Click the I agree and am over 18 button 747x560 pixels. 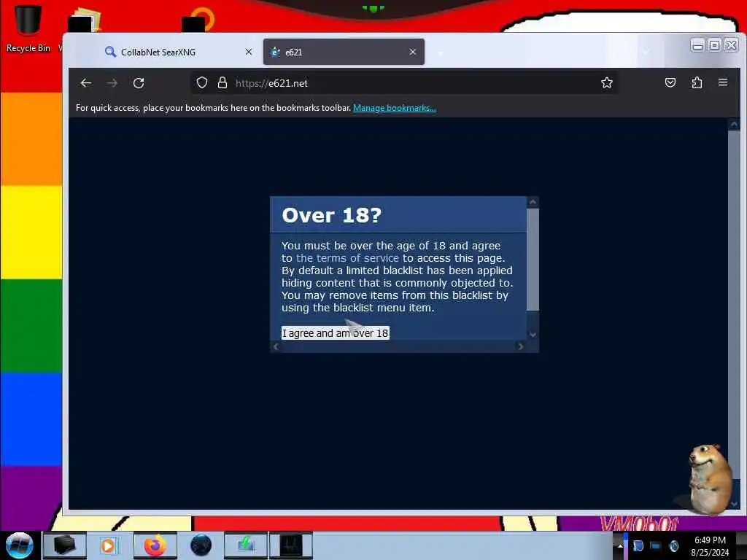[336, 332]
